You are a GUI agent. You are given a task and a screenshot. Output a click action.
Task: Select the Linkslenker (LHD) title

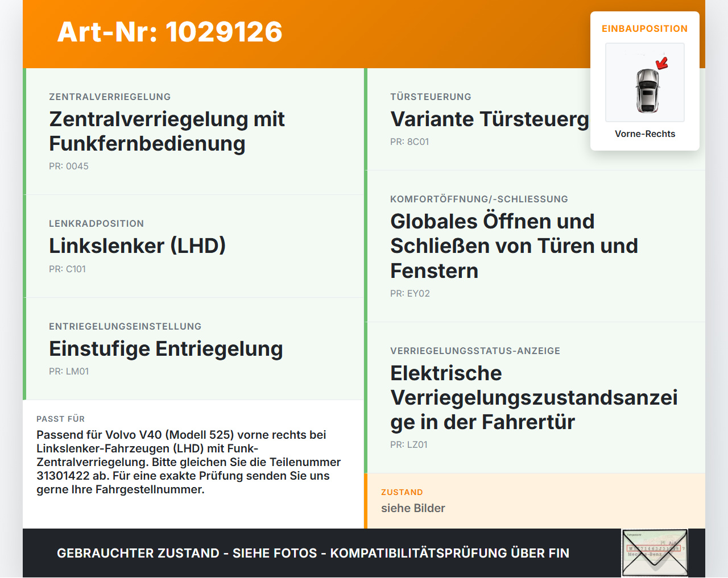[138, 246]
